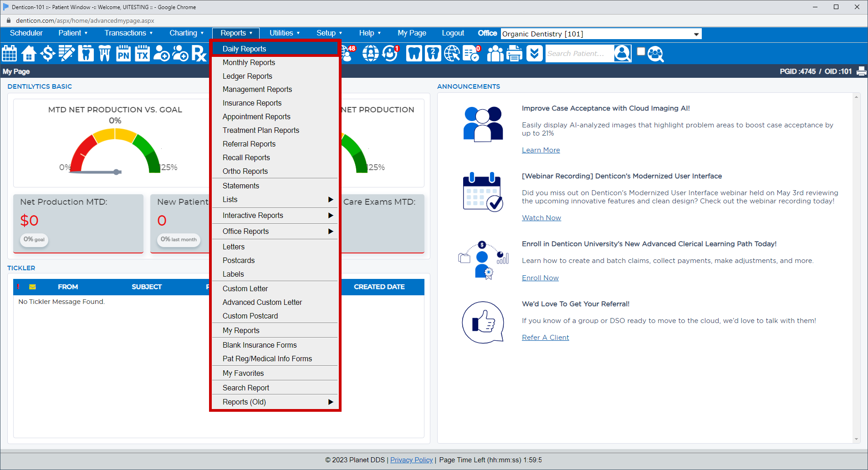Open the Patient menu dropdown
Screen dimensions: 868x470
[73, 33]
